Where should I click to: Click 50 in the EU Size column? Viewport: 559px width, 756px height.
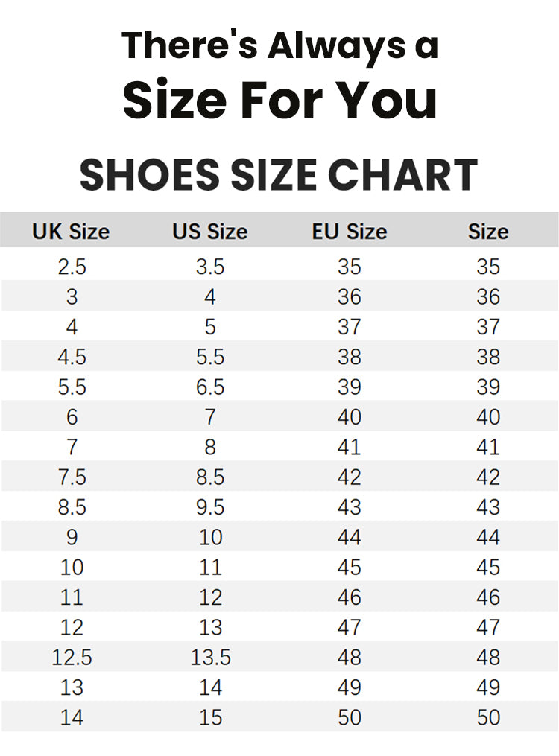[349, 718]
